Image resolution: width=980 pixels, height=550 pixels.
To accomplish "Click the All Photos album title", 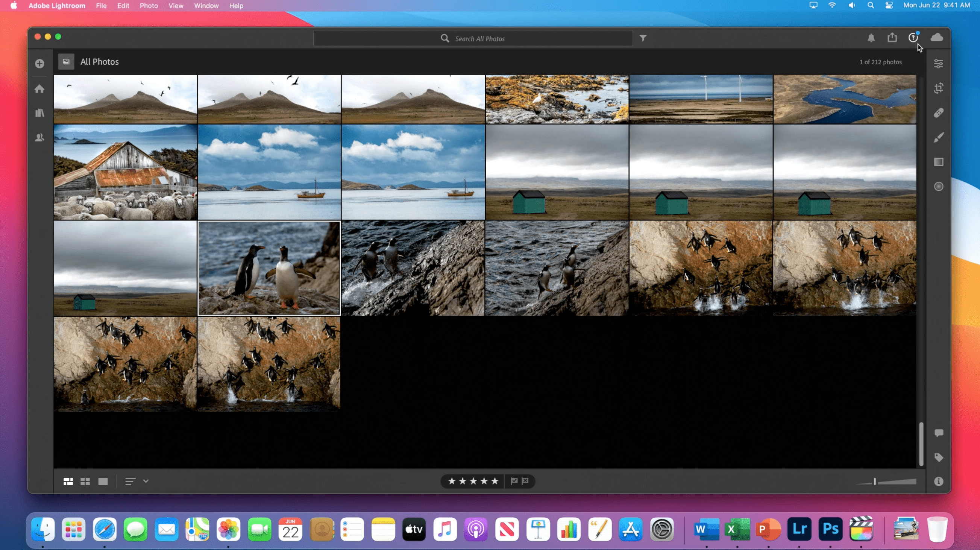I will click(x=99, y=62).
